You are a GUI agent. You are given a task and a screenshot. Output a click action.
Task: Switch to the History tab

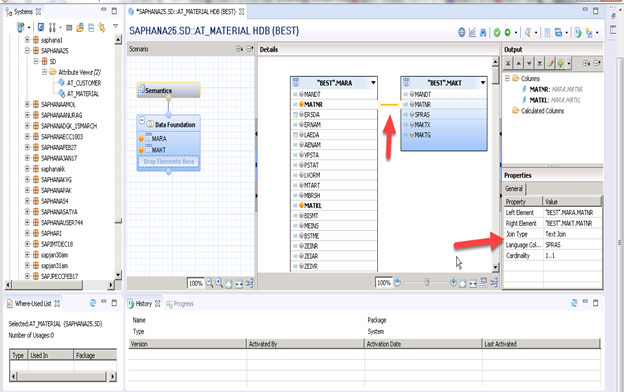coord(144,304)
